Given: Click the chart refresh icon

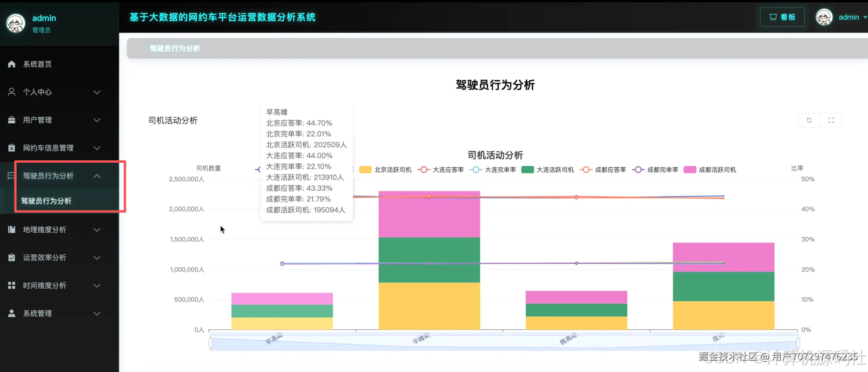Looking at the screenshot, I should pos(809,120).
